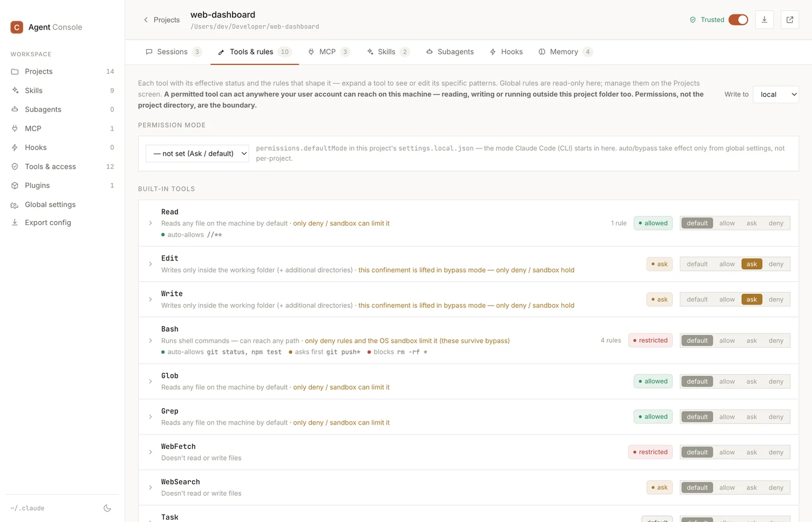Open Subagents in the sidebar
This screenshot has width=812, height=522.
[x=63, y=110]
